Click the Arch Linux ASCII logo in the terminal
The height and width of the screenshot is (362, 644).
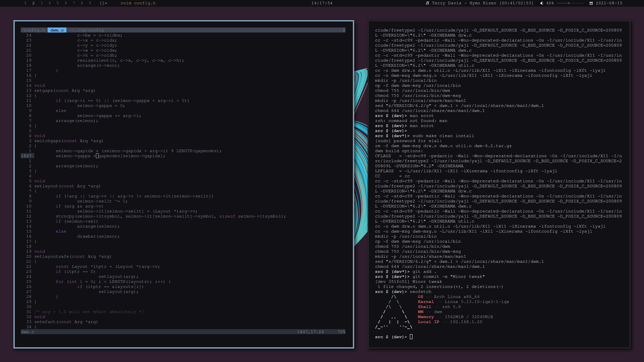coord(394,312)
